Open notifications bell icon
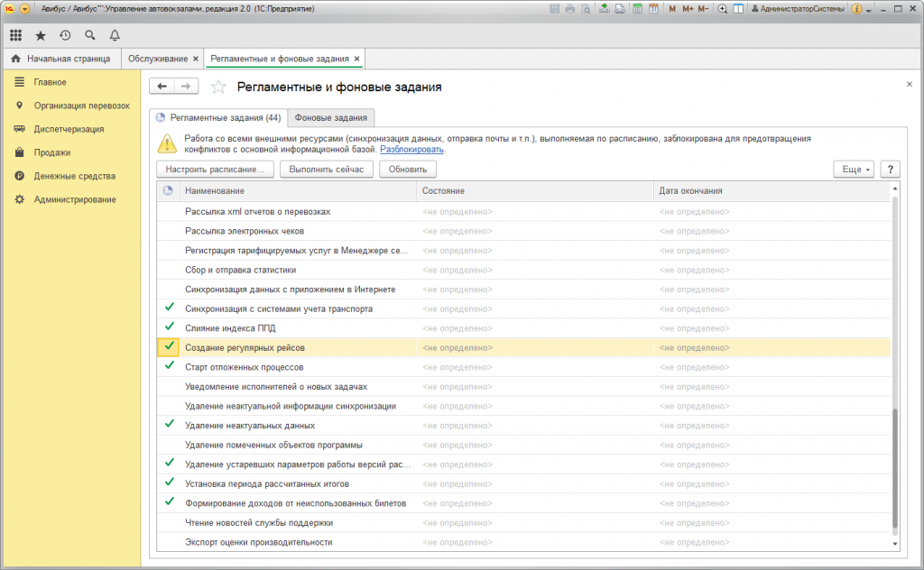This screenshot has height=570, width=924. click(x=115, y=35)
